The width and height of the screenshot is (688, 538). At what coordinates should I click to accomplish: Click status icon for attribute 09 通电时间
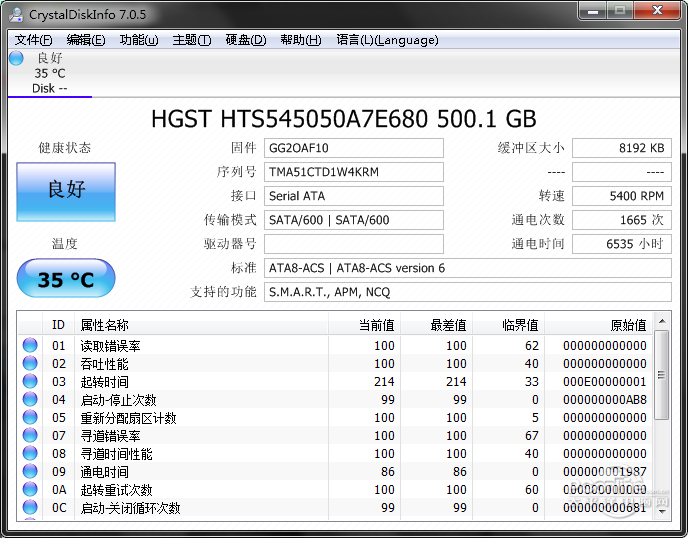(x=30, y=472)
